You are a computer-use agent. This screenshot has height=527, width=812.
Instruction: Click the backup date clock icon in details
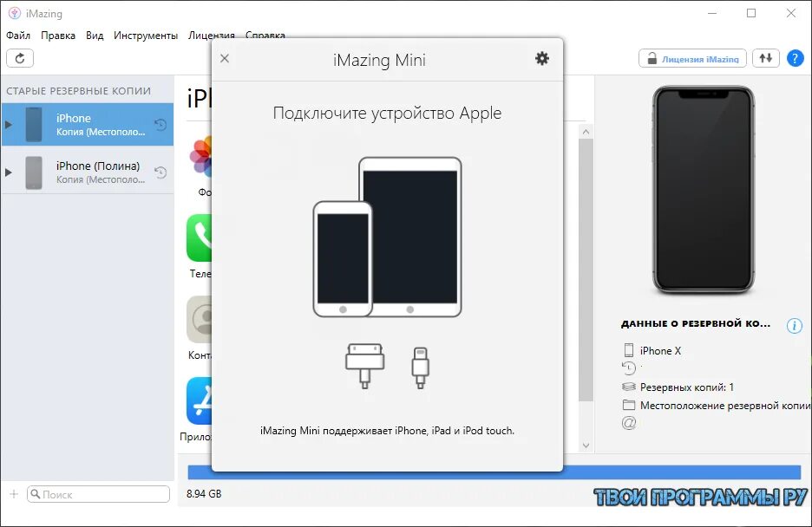click(x=629, y=368)
